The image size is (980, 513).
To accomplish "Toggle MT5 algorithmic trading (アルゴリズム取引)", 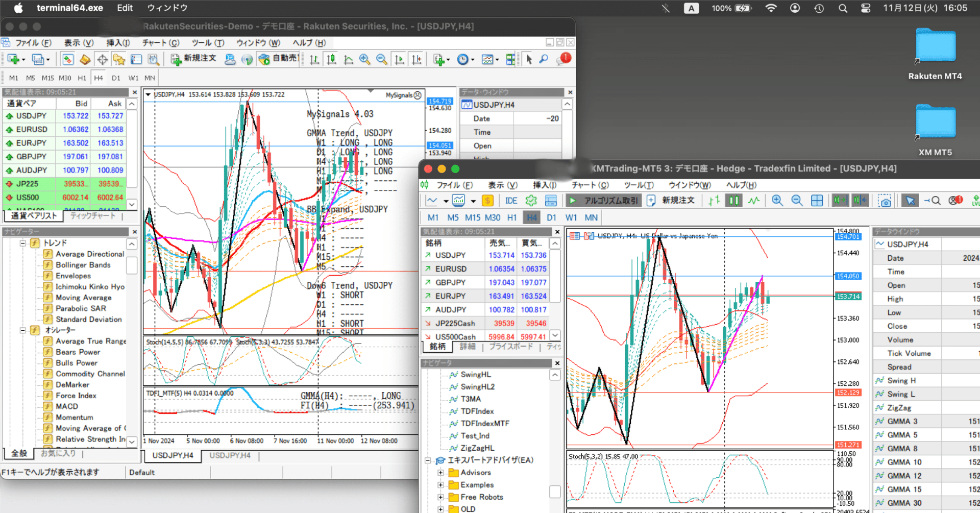I will click(x=603, y=201).
